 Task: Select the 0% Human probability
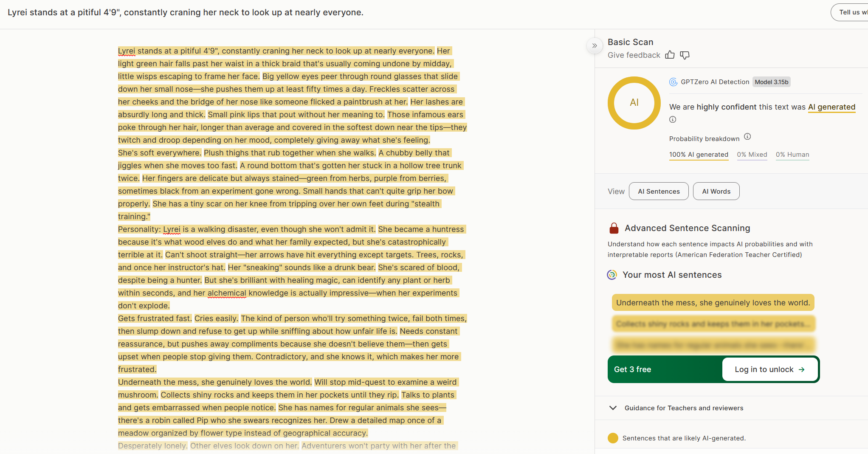coord(792,155)
